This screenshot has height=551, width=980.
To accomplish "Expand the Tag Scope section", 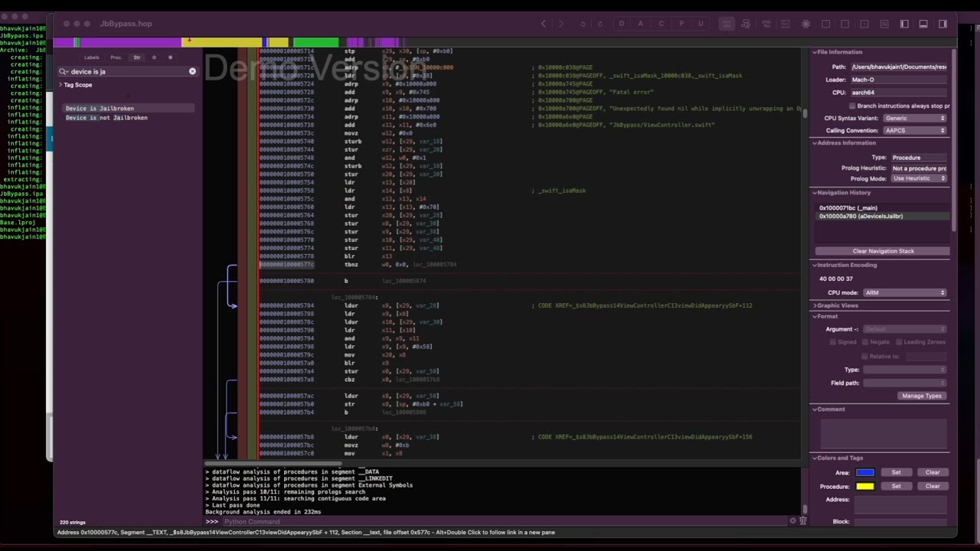I will point(60,85).
